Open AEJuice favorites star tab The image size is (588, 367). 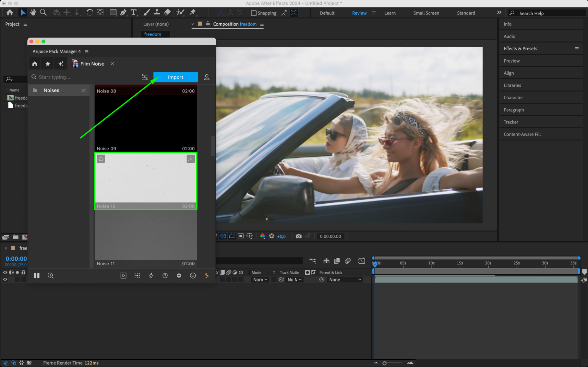(48, 64)
